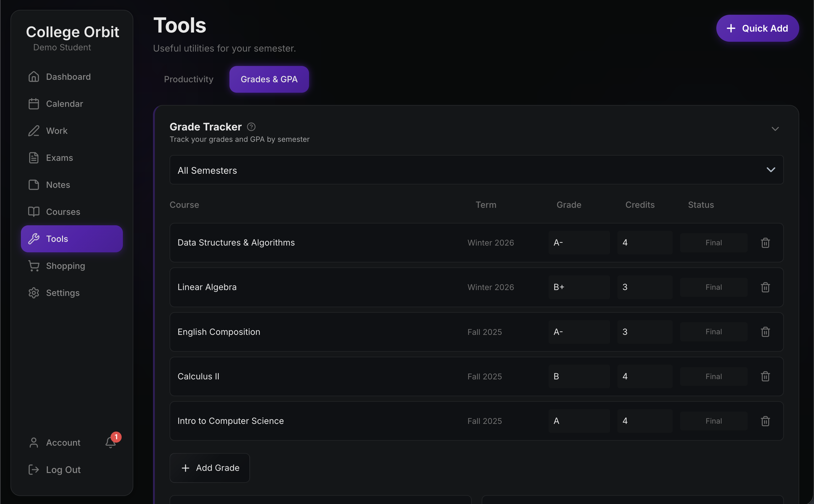The width and height of the screenshot is (814, 504).
Task: Open the All Semesters dropdown
Action: coord(476,170)
